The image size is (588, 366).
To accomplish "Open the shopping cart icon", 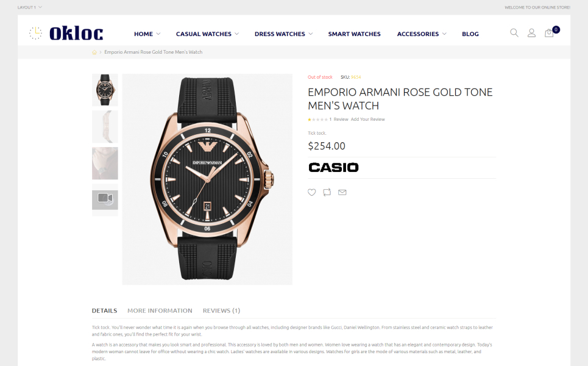I will pyautogui.click(x=549, y=33).
